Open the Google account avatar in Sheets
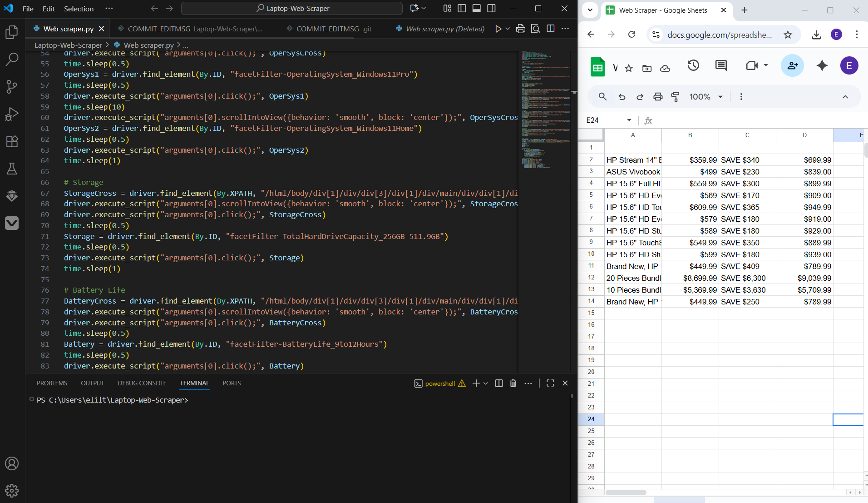 (849, 65)
